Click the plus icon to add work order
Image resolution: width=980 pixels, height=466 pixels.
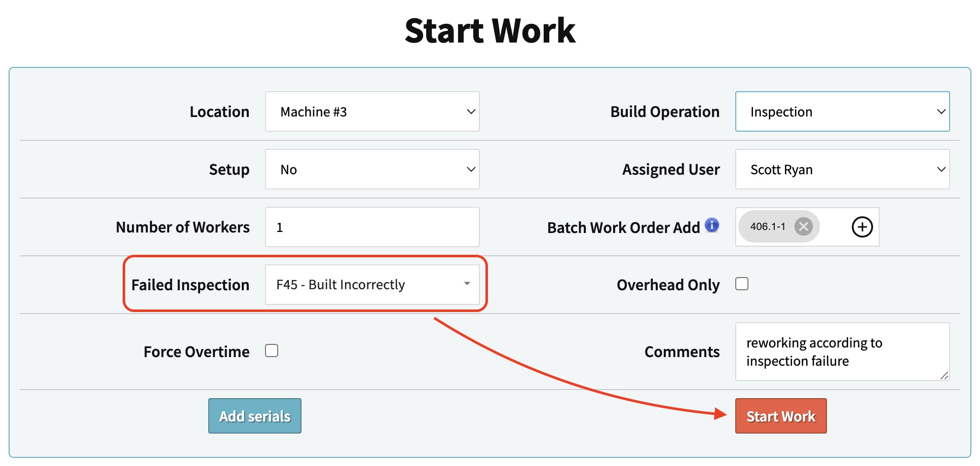pos(862,227)
